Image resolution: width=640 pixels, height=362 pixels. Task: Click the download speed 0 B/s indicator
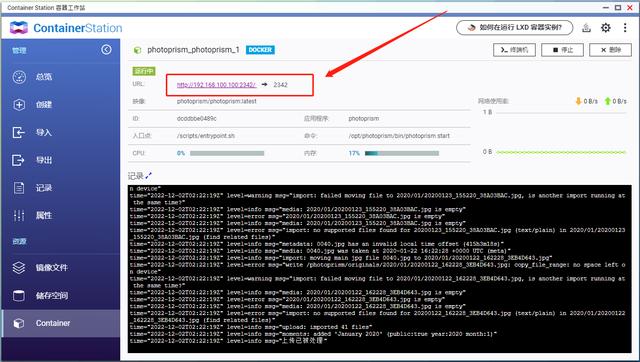pos(587,101)
